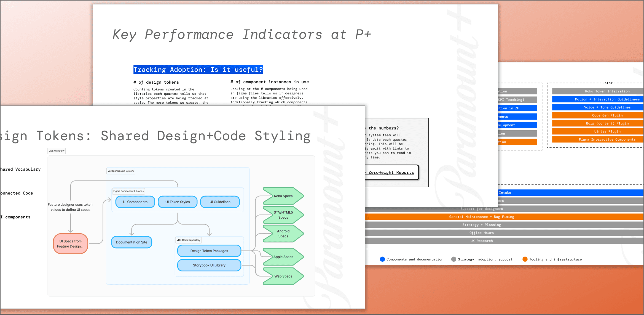Image resolution: width=644 pixels, height=315 pixels.
Task: Click the blue Components and documentation legend dot
Action: click(382, 259)
